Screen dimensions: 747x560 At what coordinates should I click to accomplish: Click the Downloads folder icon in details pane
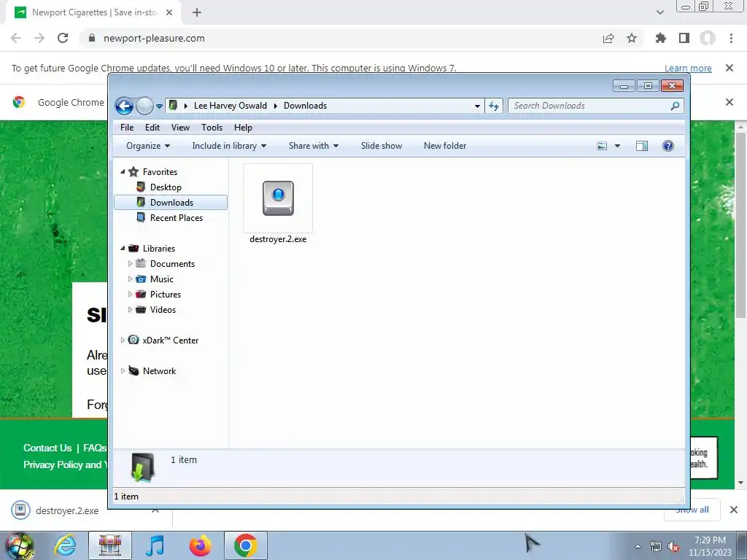pyautogui.click(x=143, y=467)
